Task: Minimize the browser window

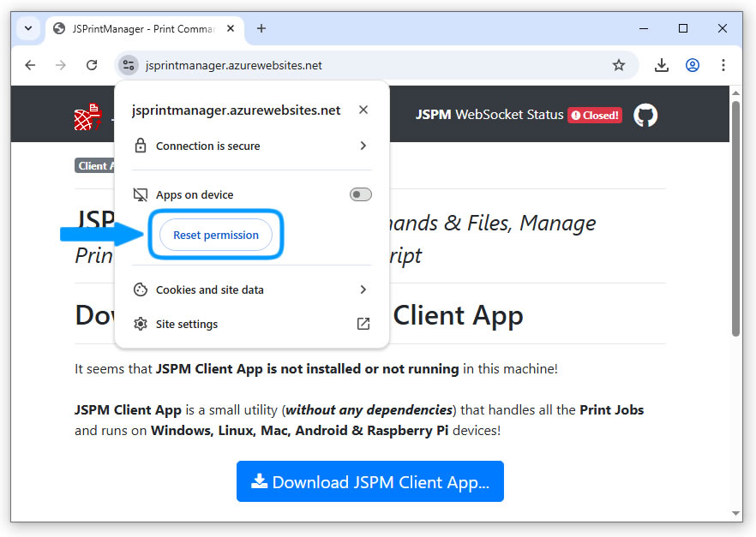Action: click(x=643, y=28)
